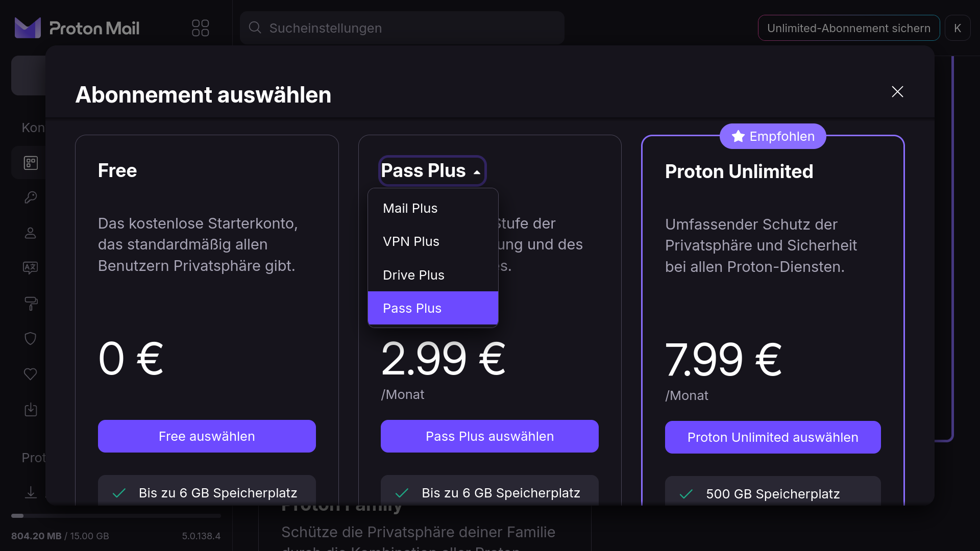Open the Proton apps grid switcher

[200, 28]
